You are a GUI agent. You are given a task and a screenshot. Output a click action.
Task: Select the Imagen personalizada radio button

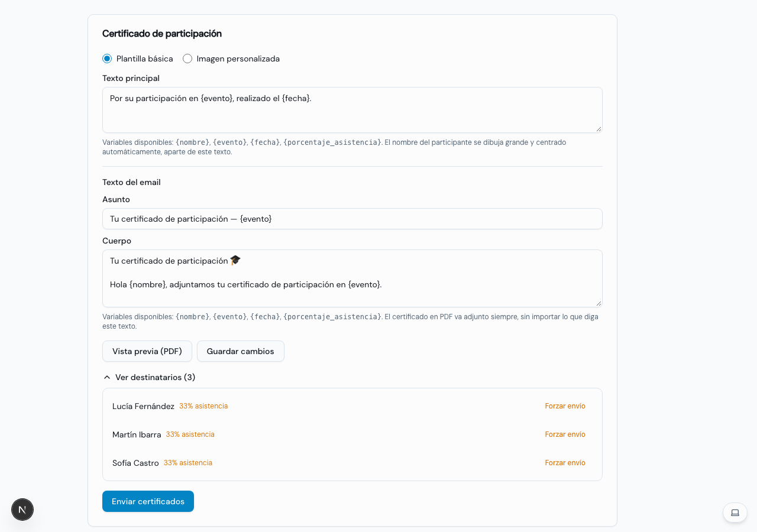[x=187, y=59]
